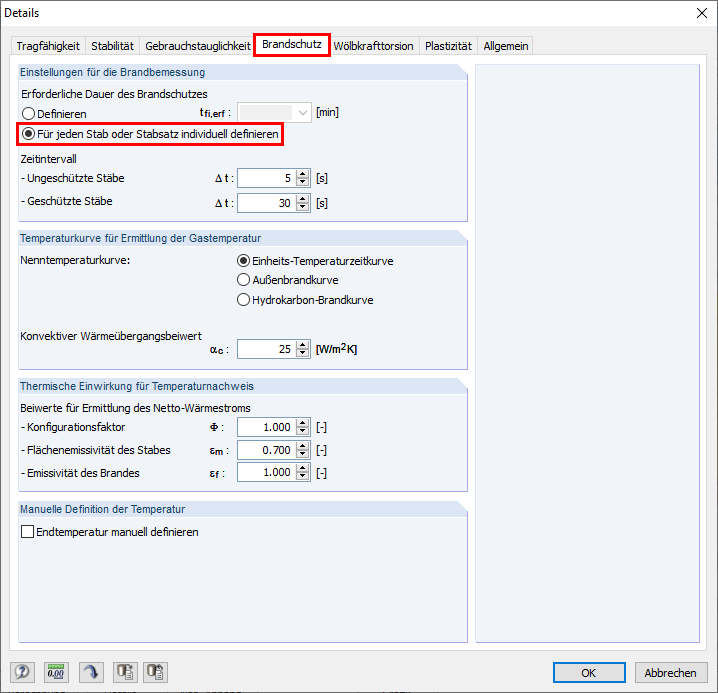The image size is (718, 693).
Task: Switch to the Tragfähigkeit tab
Action: pyautogui.click(x=48, y=46)
